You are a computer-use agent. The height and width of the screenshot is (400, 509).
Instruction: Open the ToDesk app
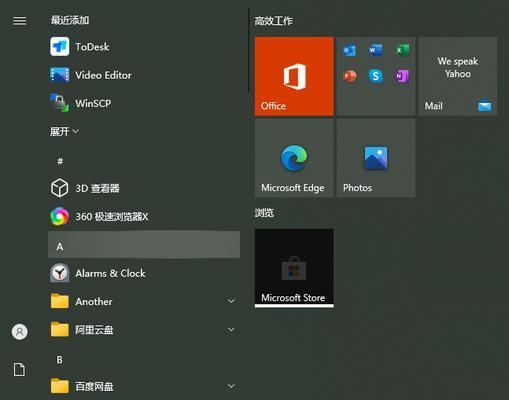144,47
